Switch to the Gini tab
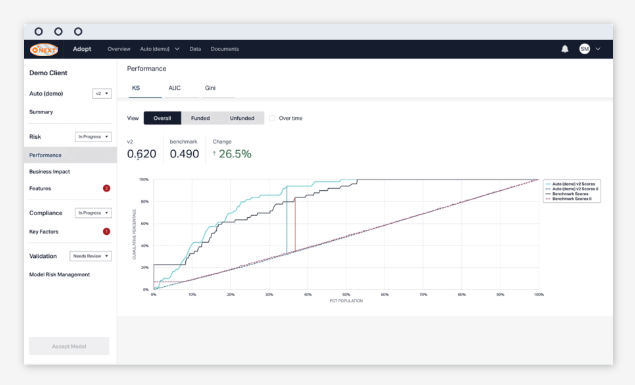This screenshot has width=635, height=385. click(210, 88)
